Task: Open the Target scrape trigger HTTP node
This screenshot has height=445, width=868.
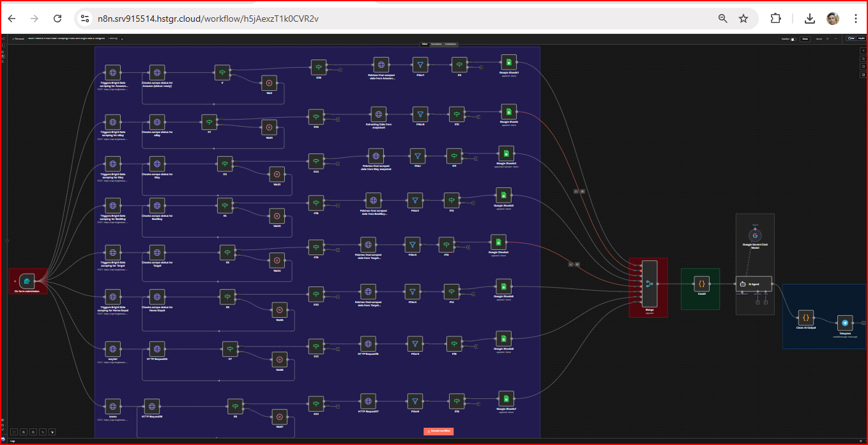Action: (x=113, y=252)
